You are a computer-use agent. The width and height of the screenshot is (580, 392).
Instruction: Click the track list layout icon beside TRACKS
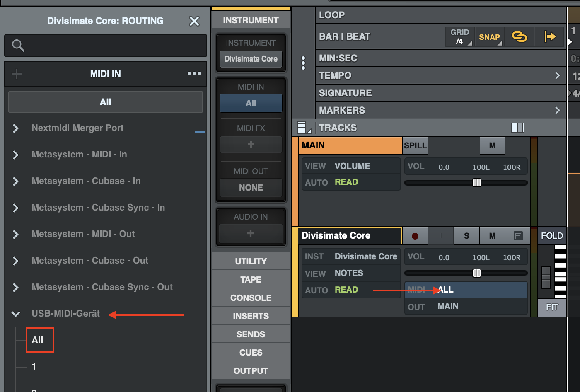coord(302,128)
